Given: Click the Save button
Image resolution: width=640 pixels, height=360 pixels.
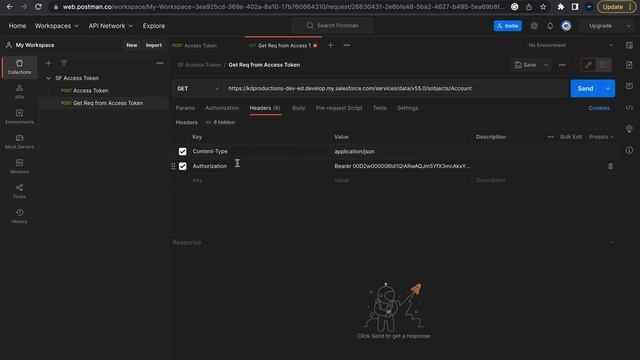Looking at the screenshot, I should click(525, 65).
